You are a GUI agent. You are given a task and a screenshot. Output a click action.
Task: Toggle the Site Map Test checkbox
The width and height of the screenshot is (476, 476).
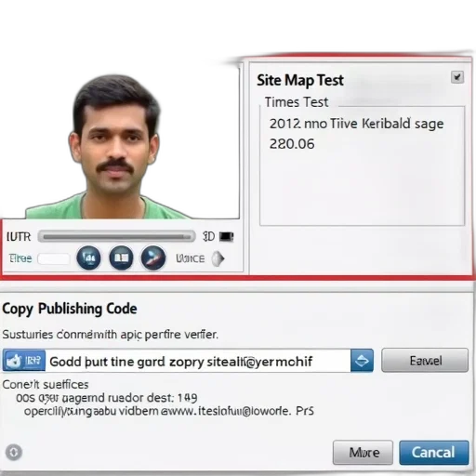coord(457,77)
